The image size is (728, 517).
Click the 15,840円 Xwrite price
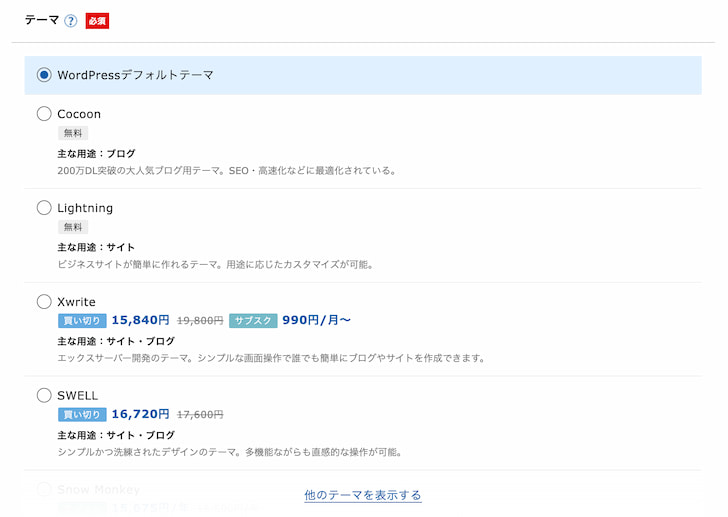coord(140,320)
